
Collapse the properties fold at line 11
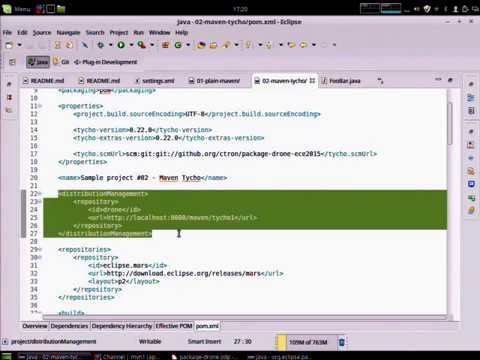click(x=40, y=106)
